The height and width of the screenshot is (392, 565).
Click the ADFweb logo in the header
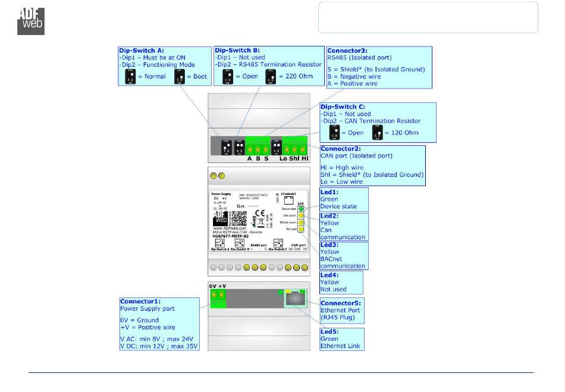tap(31, 21)
